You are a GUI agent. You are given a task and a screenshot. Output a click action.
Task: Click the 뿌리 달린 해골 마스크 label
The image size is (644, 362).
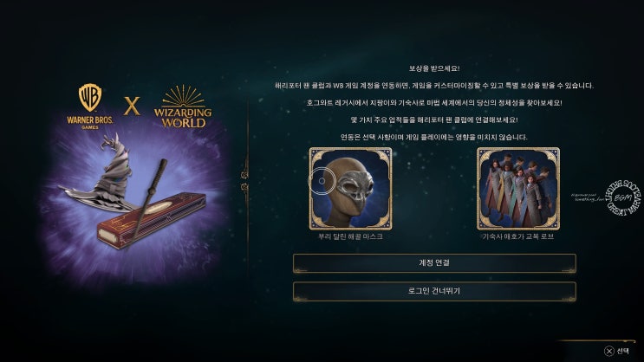coord(351,236)
